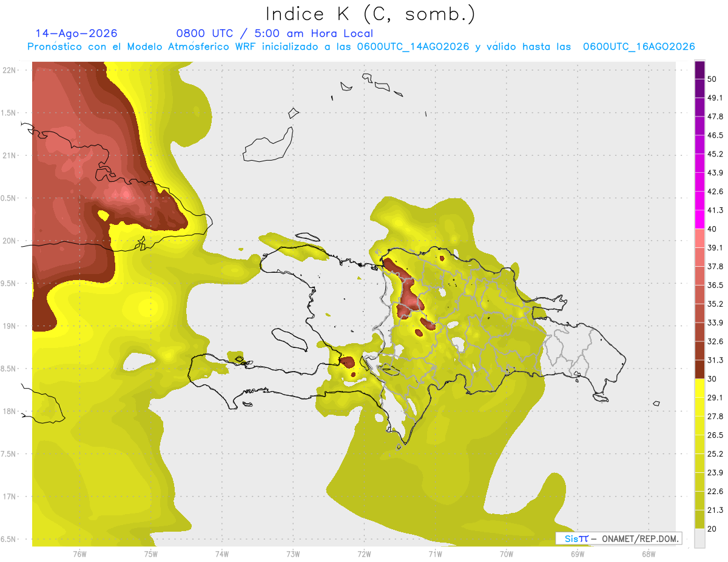Click the '19N' latitude label

pyautogui.click(x=10, y=326)
